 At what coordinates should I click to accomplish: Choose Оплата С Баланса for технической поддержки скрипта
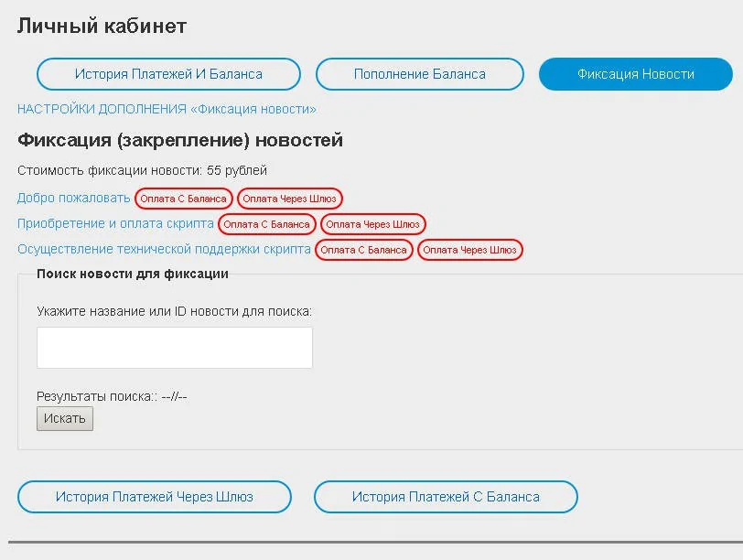[363, 250]
